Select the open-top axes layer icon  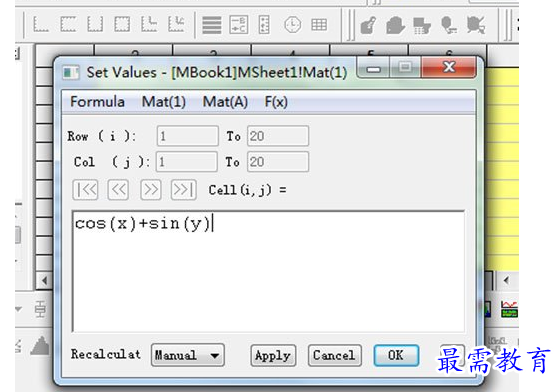(95, 24)
